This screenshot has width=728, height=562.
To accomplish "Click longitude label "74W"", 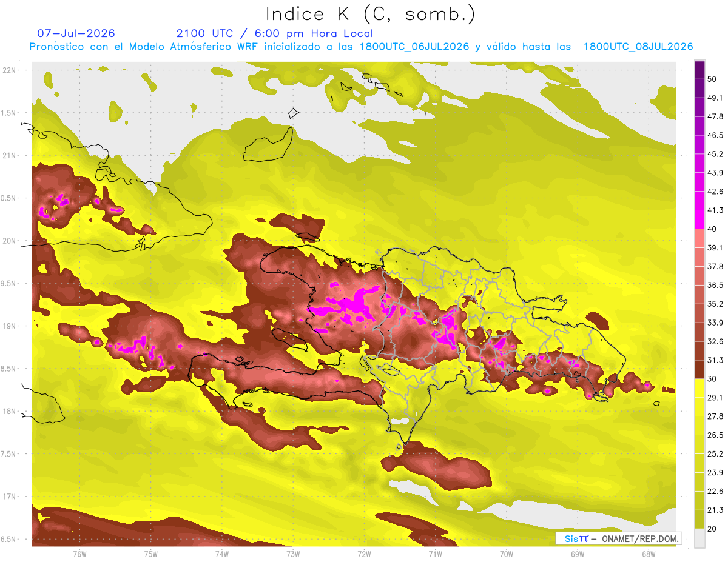I will 222,554.
